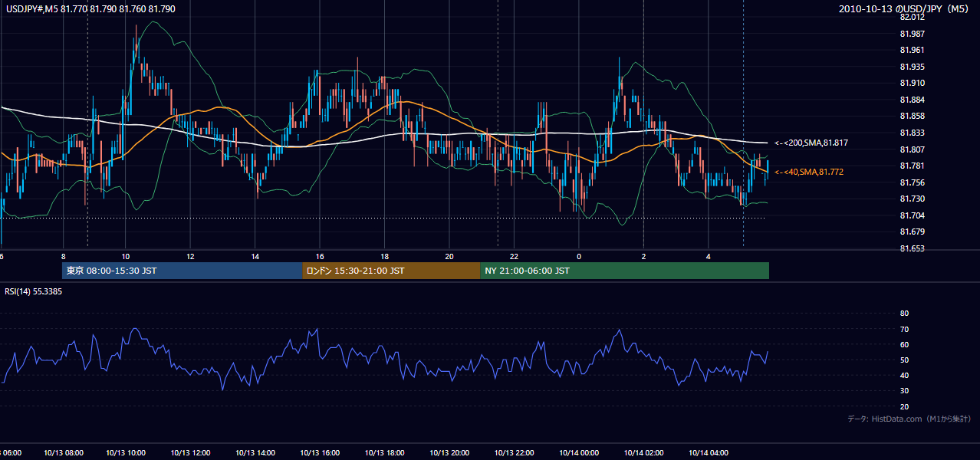Click the 10/13 20:00 bottom date label
Screen dimensions: 980x460
pyautogui.click(x=449, y=453)
